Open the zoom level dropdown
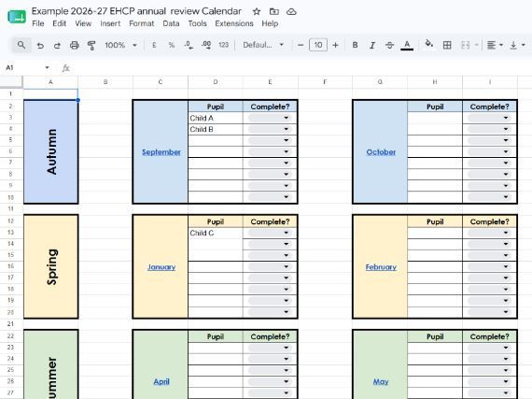This screenshot has width=532, height=399. click(x=120, y=45)
